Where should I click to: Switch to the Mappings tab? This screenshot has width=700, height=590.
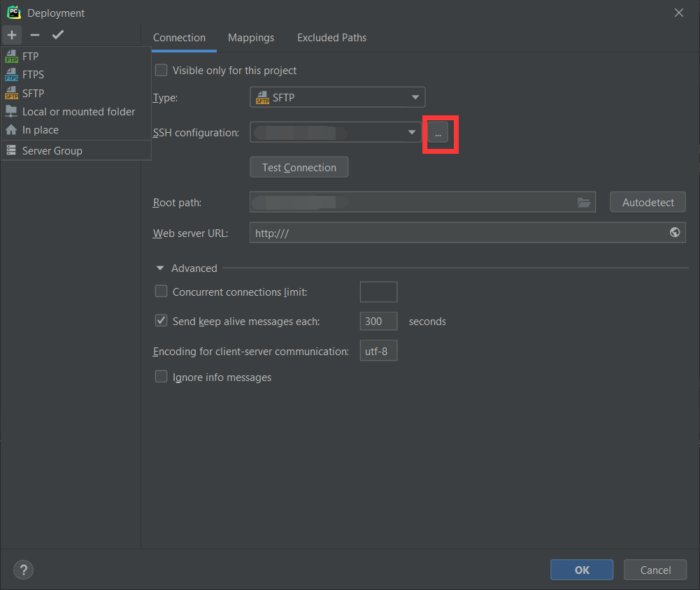click(x=251, y=38)
